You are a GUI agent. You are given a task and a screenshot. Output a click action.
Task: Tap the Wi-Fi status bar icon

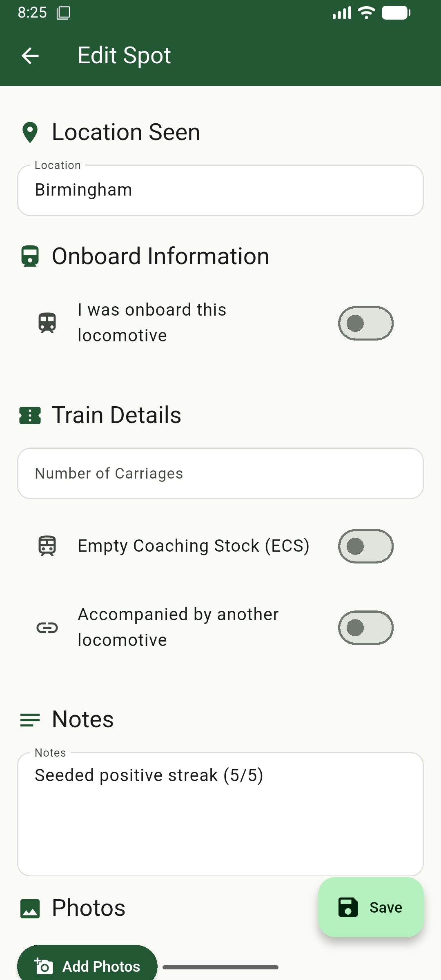click(x=366, y=13)
